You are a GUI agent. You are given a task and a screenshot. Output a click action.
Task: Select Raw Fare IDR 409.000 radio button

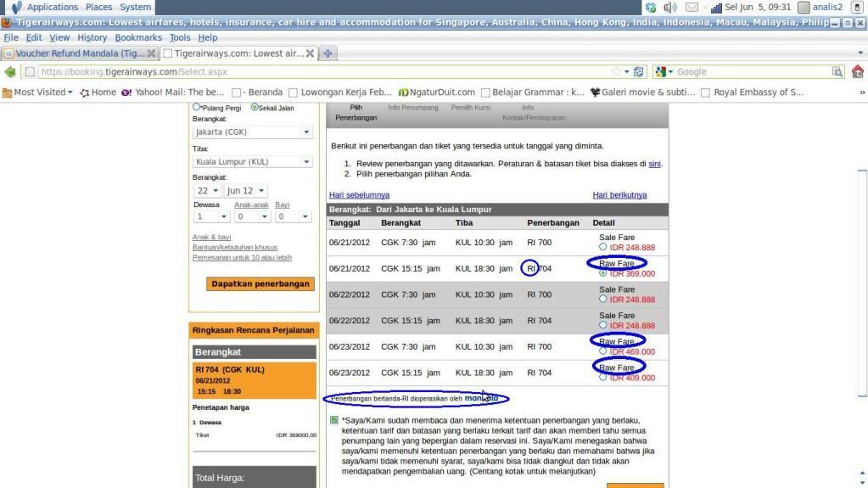click(602, 377)
